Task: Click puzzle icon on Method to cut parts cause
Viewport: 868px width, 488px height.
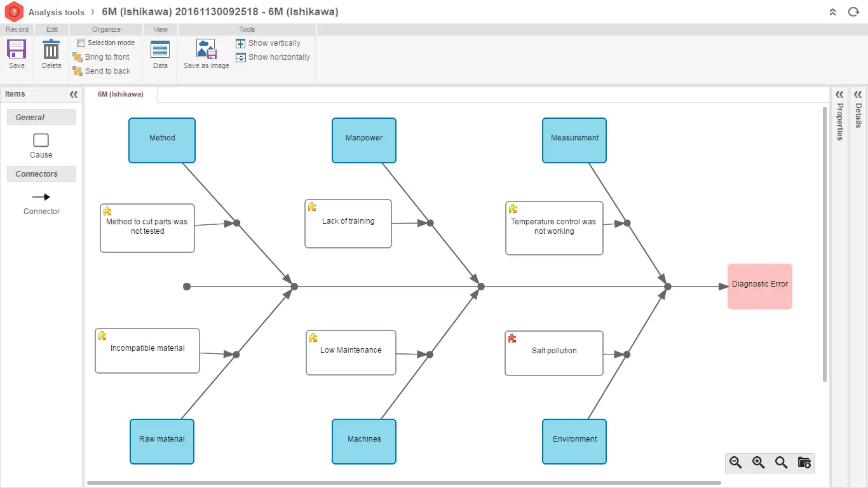Action: [107, 211]
